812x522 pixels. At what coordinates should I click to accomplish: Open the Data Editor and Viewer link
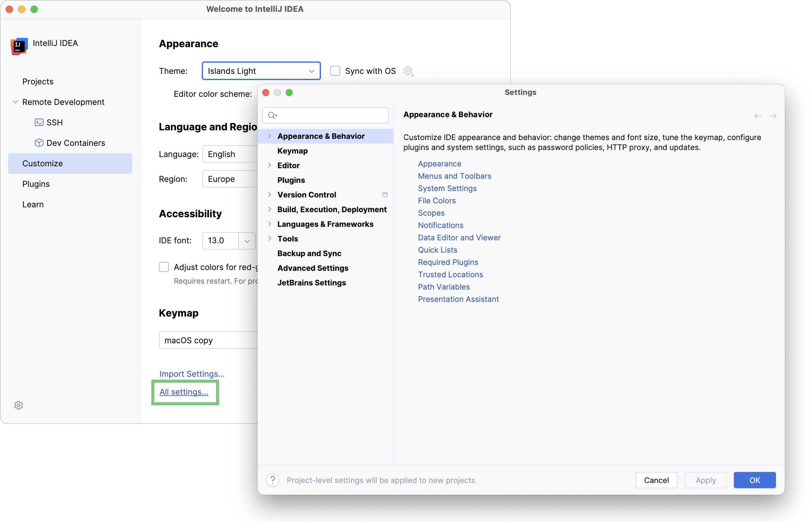459,237
